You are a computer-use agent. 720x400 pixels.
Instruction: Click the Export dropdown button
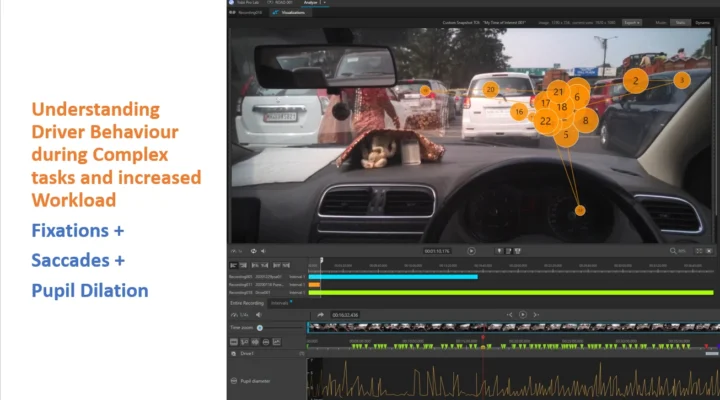pos(632,23)
